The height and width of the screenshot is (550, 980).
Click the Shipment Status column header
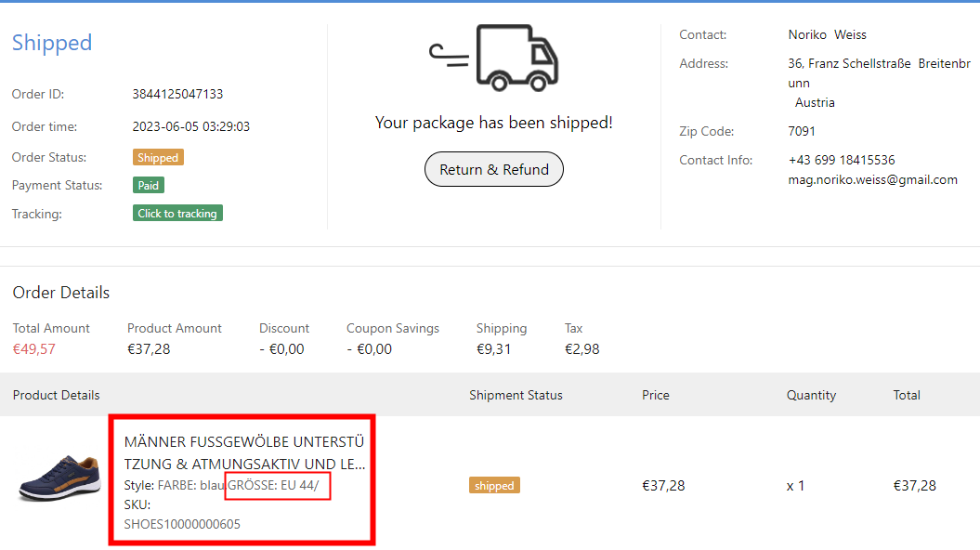[516, 395]
